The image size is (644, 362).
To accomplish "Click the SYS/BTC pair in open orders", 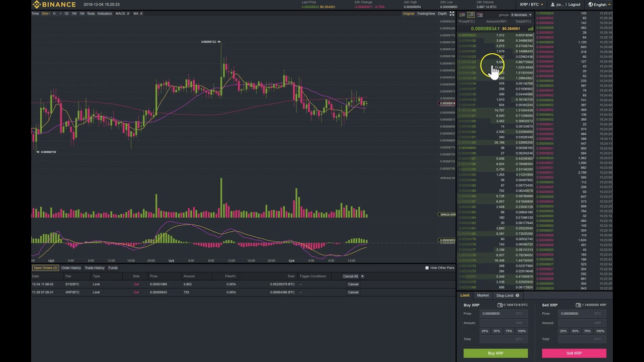I will (72, 284).
